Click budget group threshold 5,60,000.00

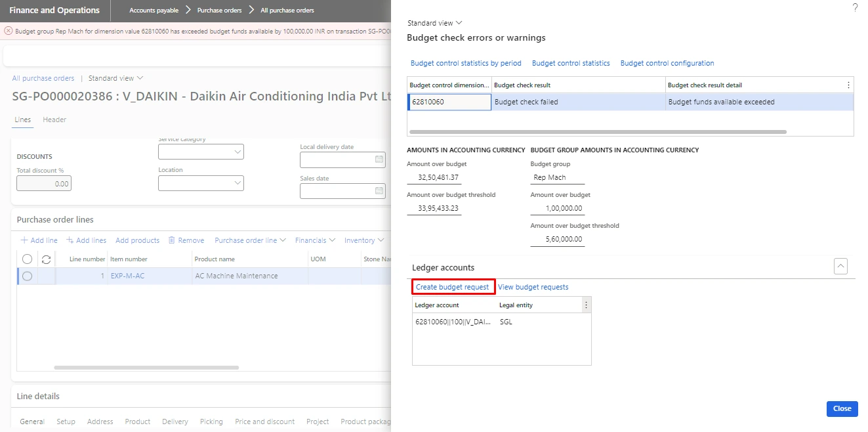[558, 239]
